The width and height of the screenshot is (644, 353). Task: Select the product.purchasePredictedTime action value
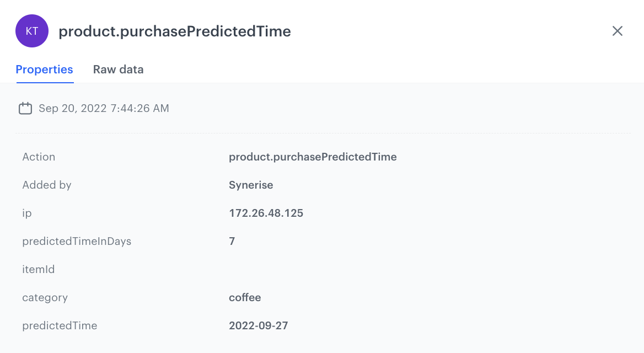point(313,157)
